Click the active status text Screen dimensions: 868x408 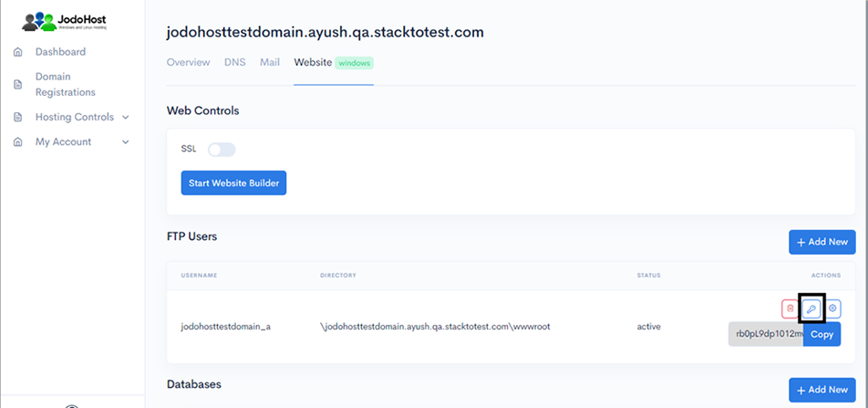[649, 327]
